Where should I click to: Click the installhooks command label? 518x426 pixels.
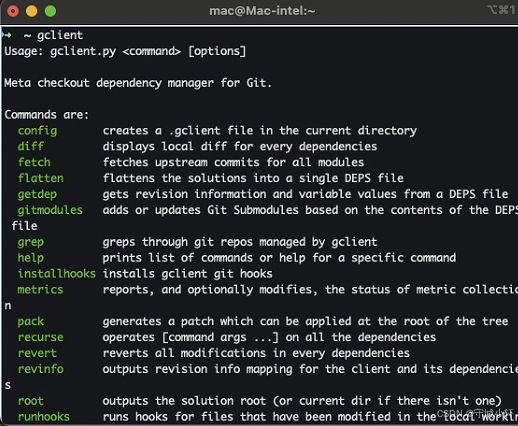click(x=57, y=274)
